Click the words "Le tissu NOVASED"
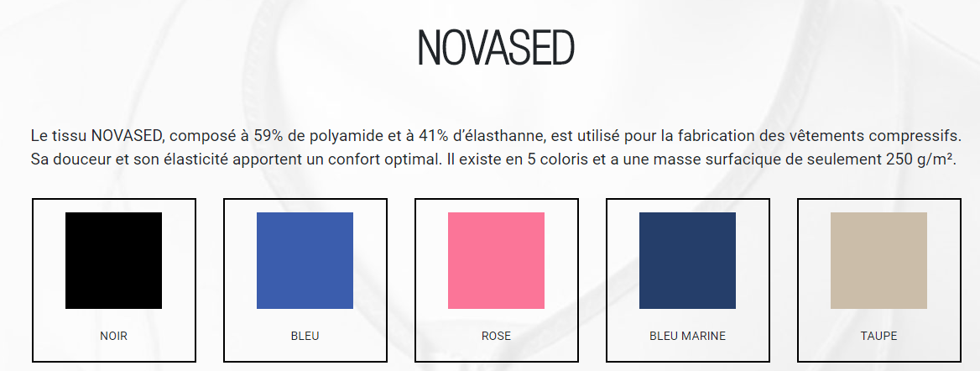The image size is (980, 371). (96, 136)
